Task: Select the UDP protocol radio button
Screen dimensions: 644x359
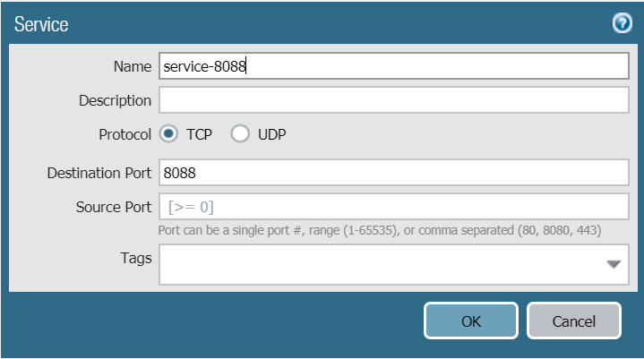Action: [240, 134]
